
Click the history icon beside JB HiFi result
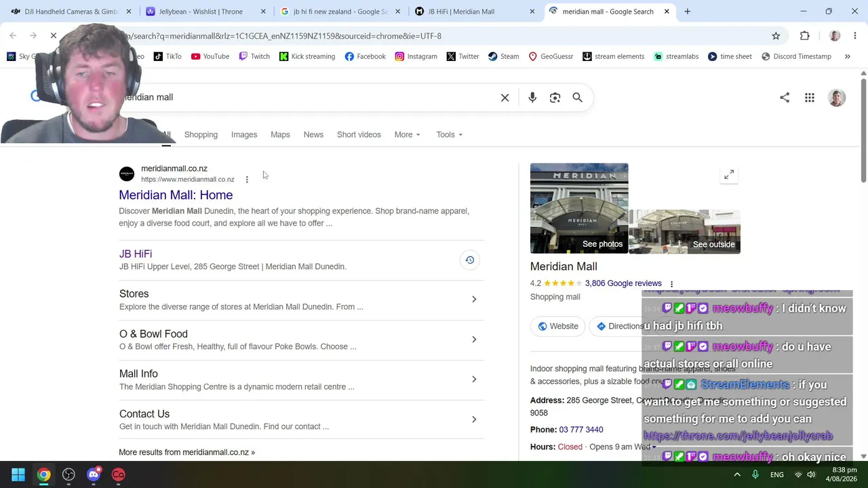click(469, 260)
